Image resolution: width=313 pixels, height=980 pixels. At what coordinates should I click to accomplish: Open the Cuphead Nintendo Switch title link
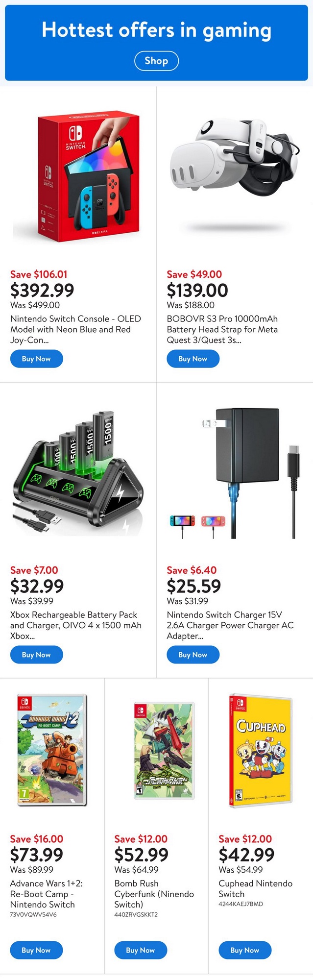click(x=255, y=888)
